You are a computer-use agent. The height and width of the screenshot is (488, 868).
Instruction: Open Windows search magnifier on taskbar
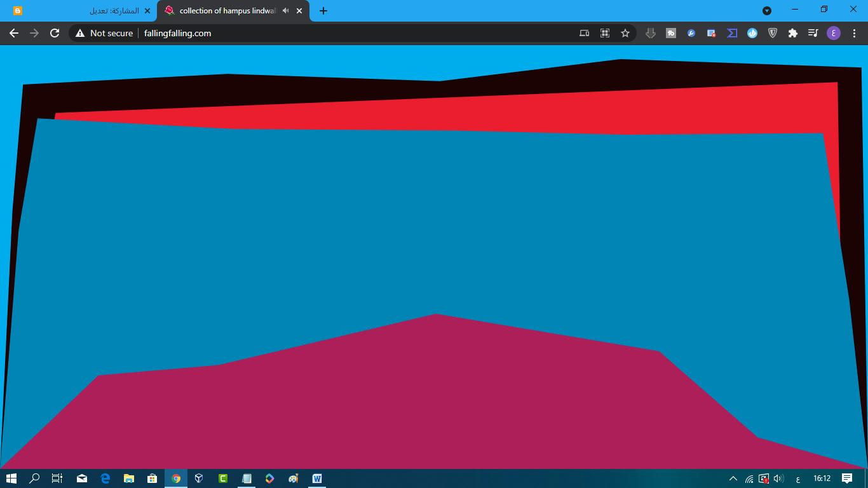tap(34, 478)
